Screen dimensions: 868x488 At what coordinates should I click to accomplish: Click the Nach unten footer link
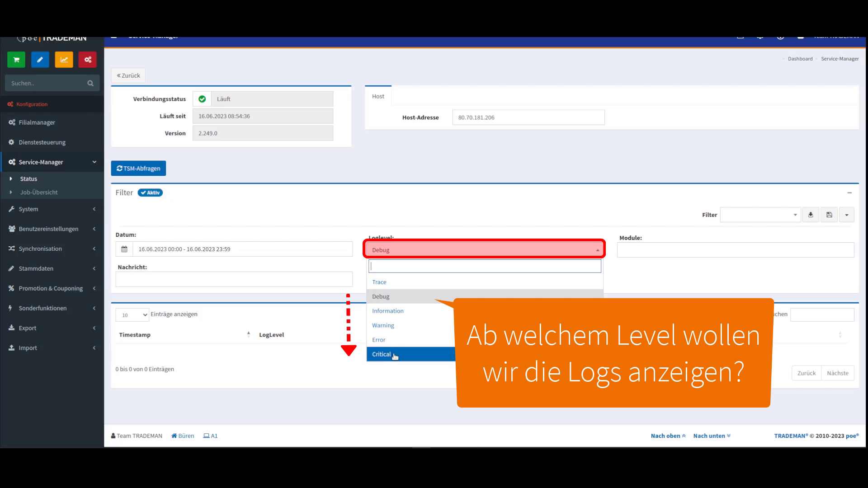coord(712,436)
